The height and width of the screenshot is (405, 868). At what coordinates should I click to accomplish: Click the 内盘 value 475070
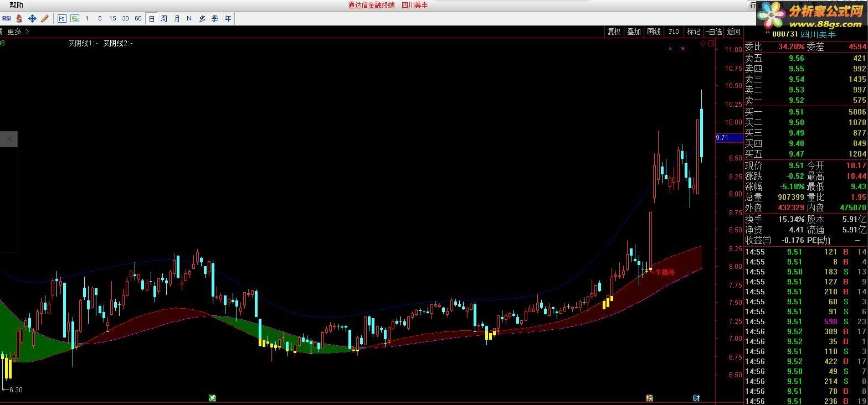coord(853,207)
